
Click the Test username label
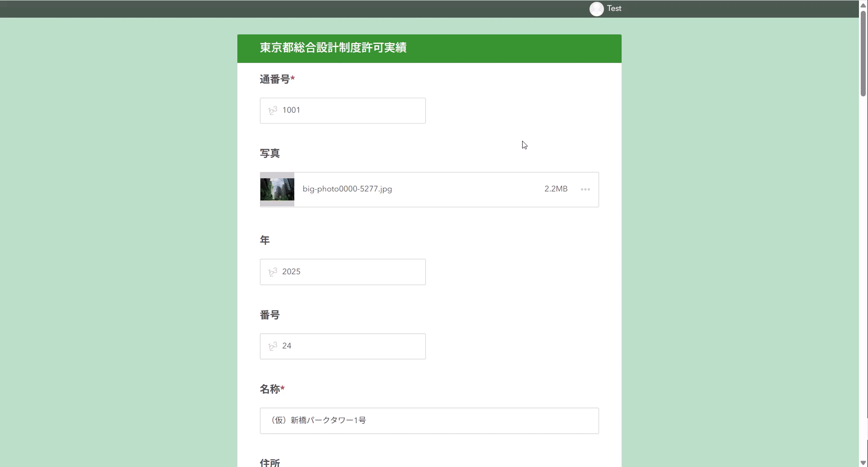pos(614,9)
